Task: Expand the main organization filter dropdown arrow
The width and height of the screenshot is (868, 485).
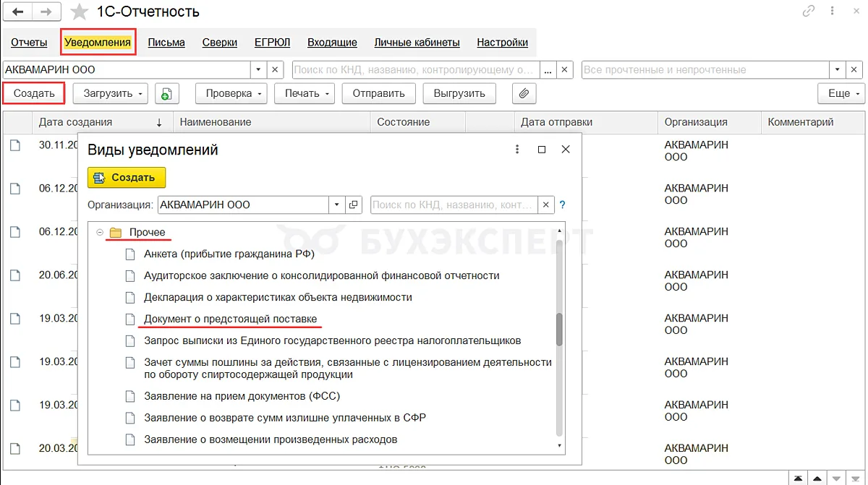Action: tap(259, 70)
